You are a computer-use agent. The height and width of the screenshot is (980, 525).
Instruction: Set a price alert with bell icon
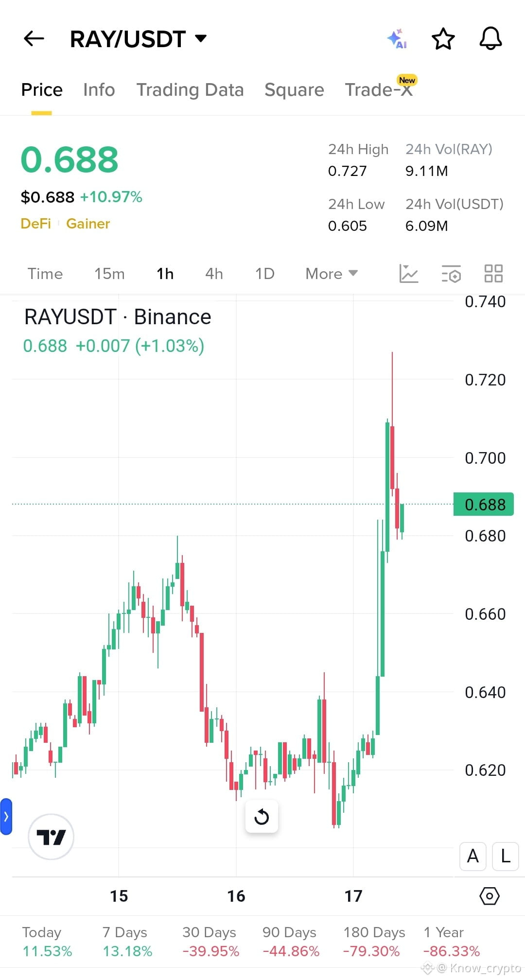coord(490,39)
